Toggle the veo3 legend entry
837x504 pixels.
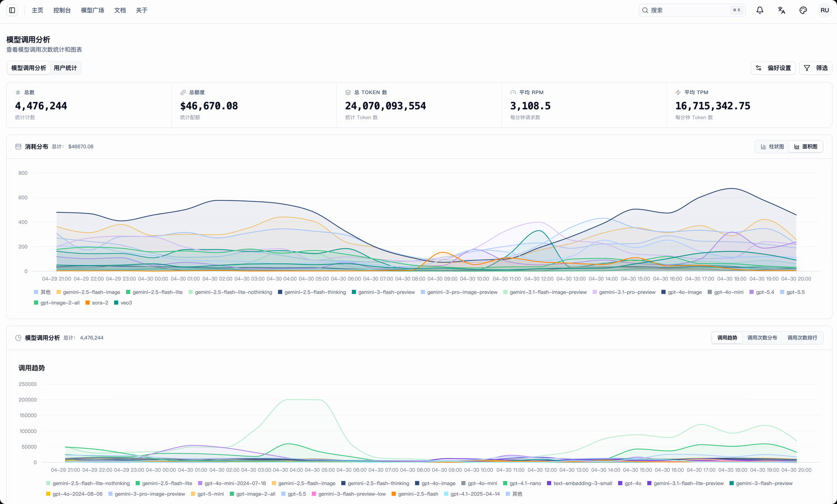pyautogui.click(x=123, y=303)
